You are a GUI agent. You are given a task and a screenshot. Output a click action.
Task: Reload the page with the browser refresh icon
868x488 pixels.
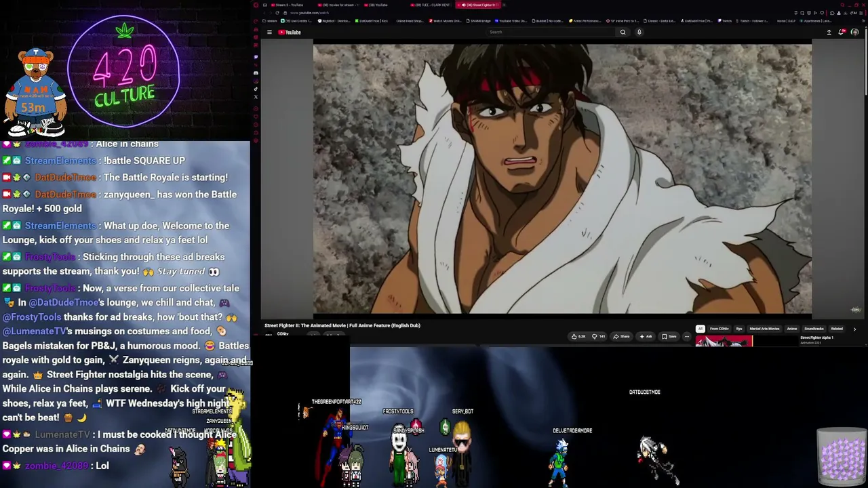click(x=279, y=13)
